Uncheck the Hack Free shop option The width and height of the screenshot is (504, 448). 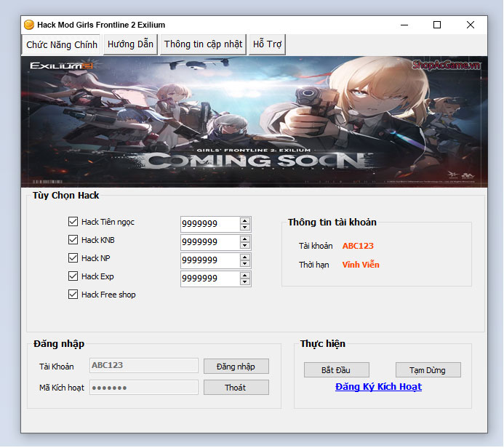pyautogui.click(x=73, y=295)
